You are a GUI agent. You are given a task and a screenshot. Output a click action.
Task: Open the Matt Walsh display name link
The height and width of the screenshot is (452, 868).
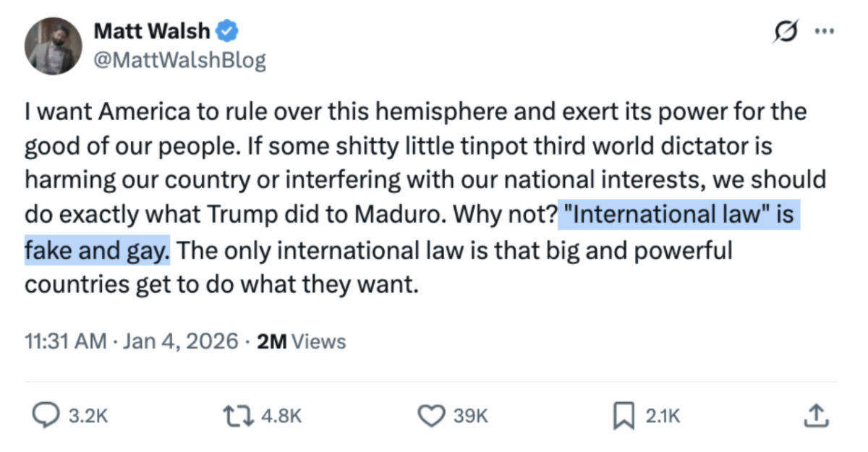click(x=152, y=31)
